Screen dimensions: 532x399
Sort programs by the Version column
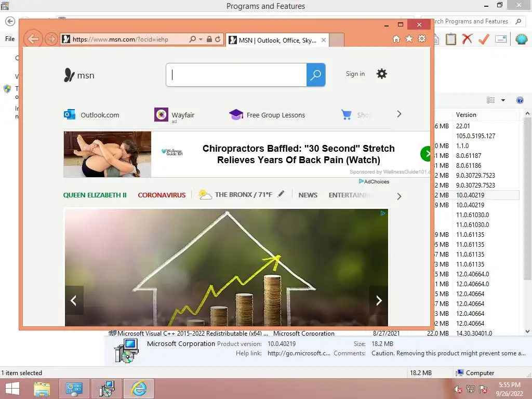[x=486, y=115]
